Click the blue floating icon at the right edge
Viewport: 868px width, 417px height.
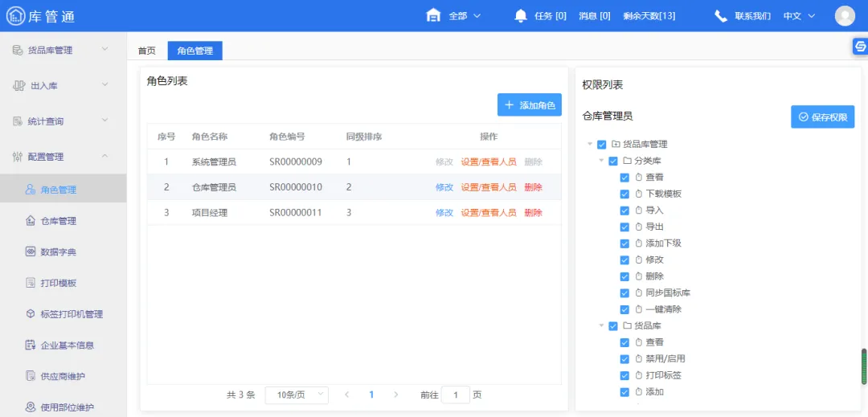[859, 47]
